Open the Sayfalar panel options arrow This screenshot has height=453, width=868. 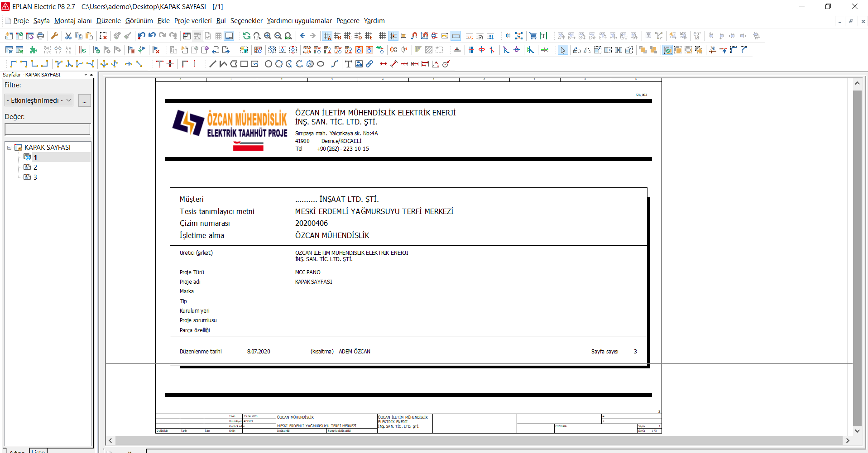click(86, 75)
